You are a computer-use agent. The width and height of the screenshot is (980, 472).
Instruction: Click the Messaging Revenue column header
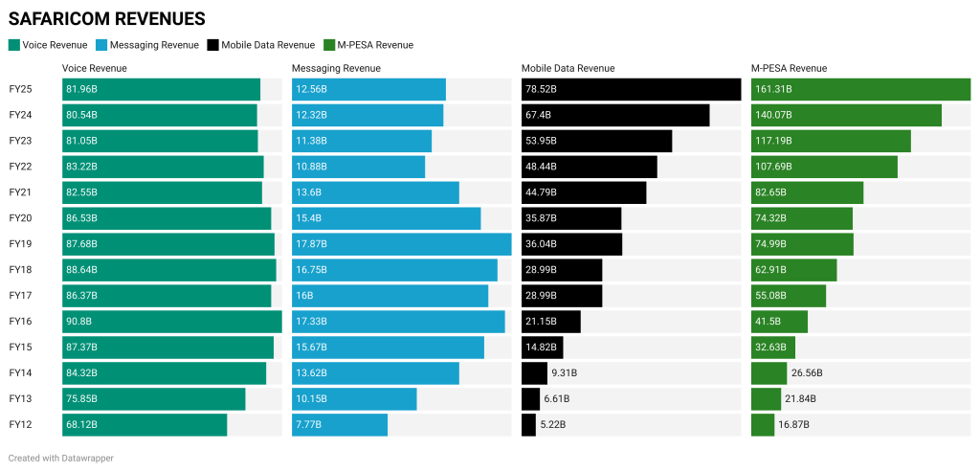tap(335, 68)
